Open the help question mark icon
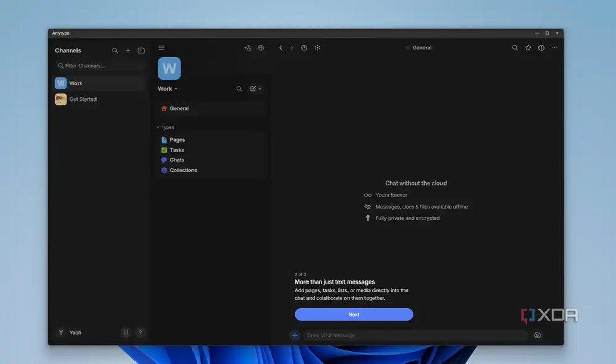The image size is (616, 364). 141,333
